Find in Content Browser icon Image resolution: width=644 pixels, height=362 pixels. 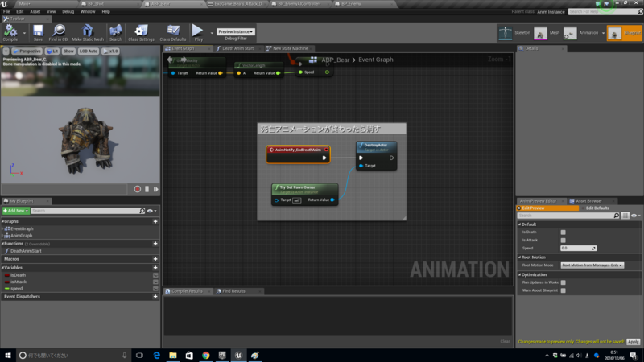coord(58,32)
